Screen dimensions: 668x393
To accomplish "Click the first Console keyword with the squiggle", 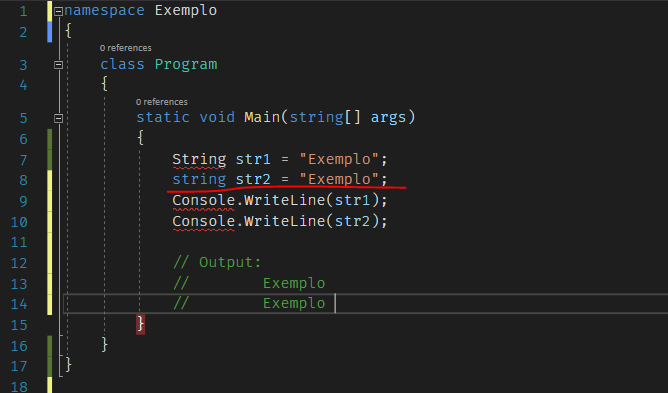I will click(204, 200).
